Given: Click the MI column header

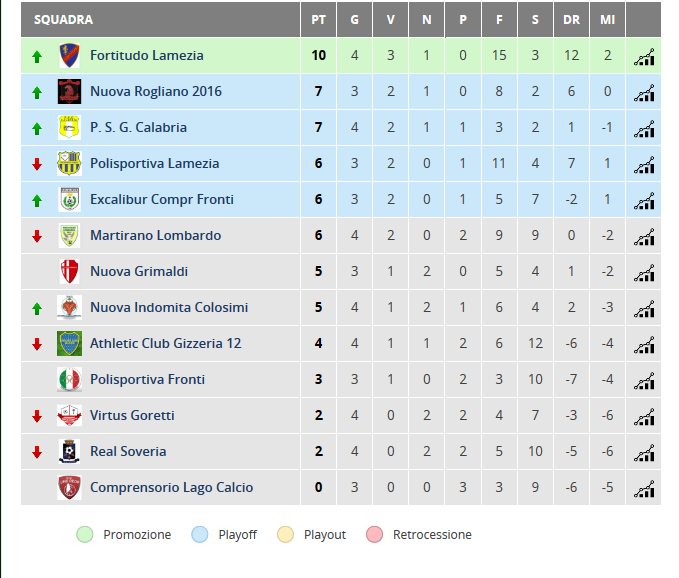Looking at the screenshot, I should click(607, 19).
